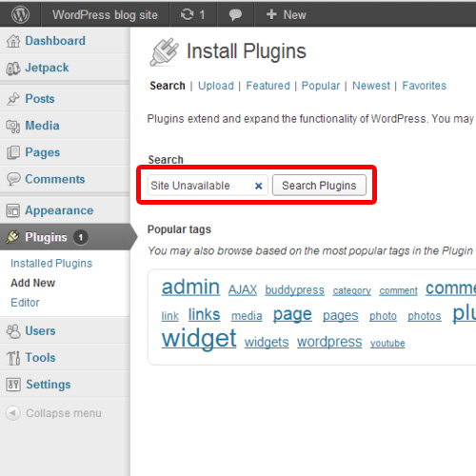Switch to the Popular tab
This screenshot has height=476, width=476.
(321, 86)
